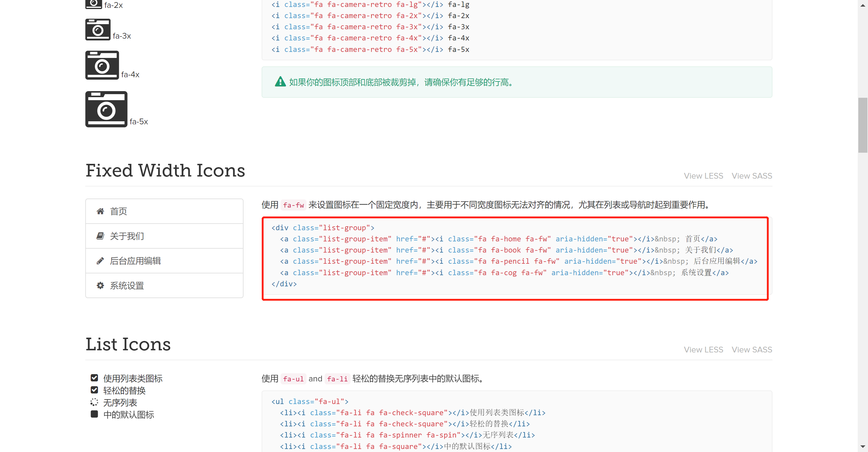Click the fa-4x camera retro icon

click(x=102, y=65)
